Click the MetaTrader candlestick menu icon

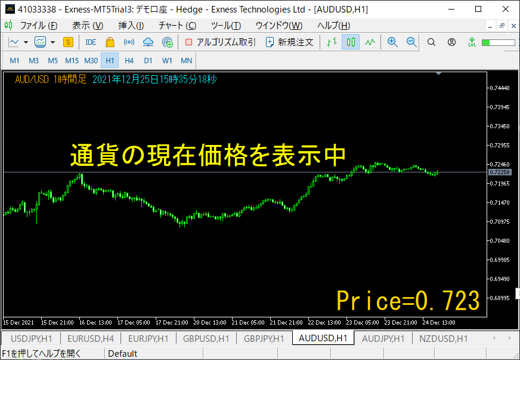click(x=8, y=25)
